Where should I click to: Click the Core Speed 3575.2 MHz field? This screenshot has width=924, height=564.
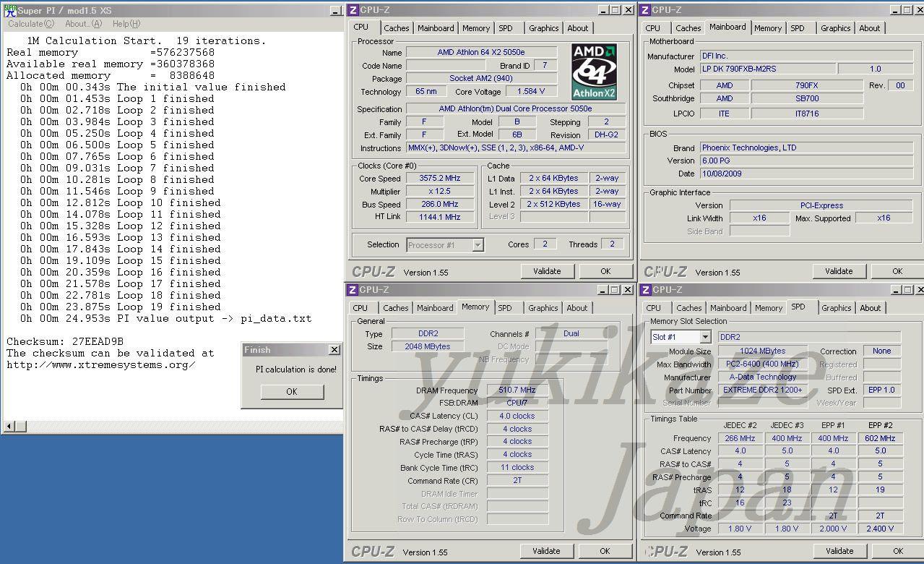pos(439,179)
